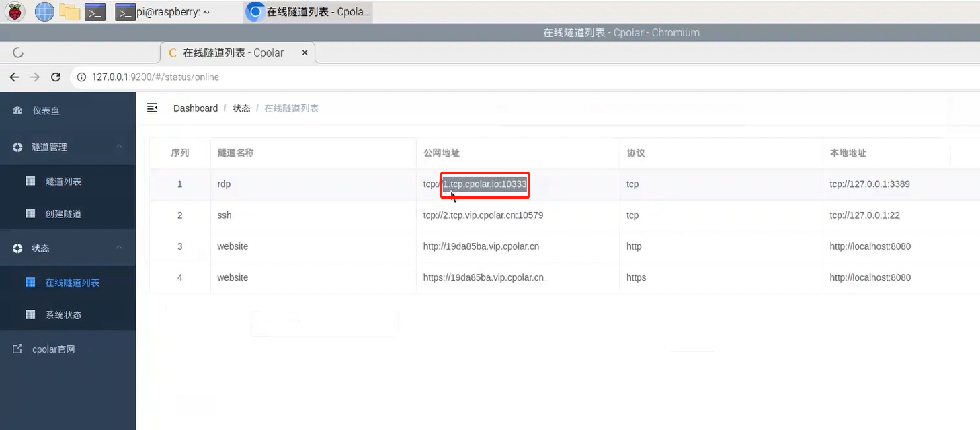Image resolution: width=980 pixels, height=430 pixels.
Task: View site information icon in address bar
Action: click(x=81, y=77)
